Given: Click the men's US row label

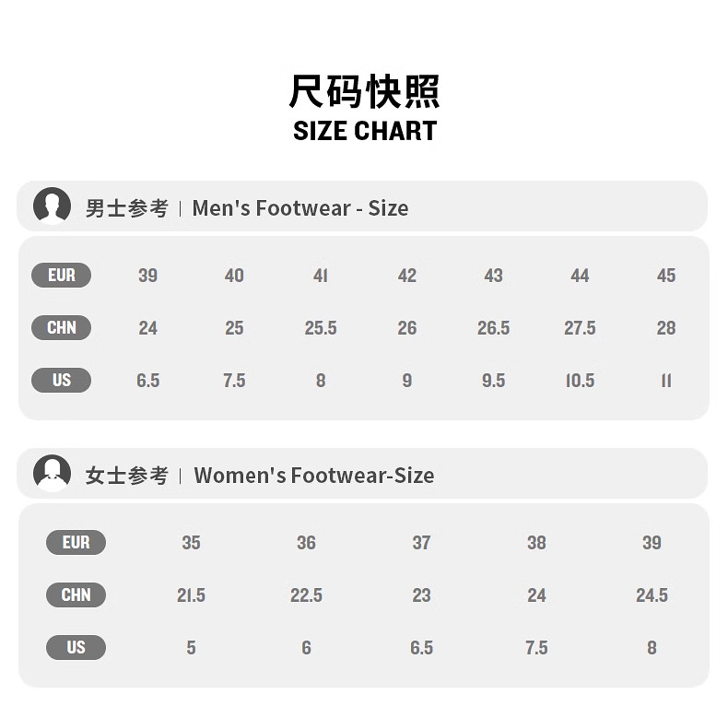Looking at the screenshot, I should [62, 380].
